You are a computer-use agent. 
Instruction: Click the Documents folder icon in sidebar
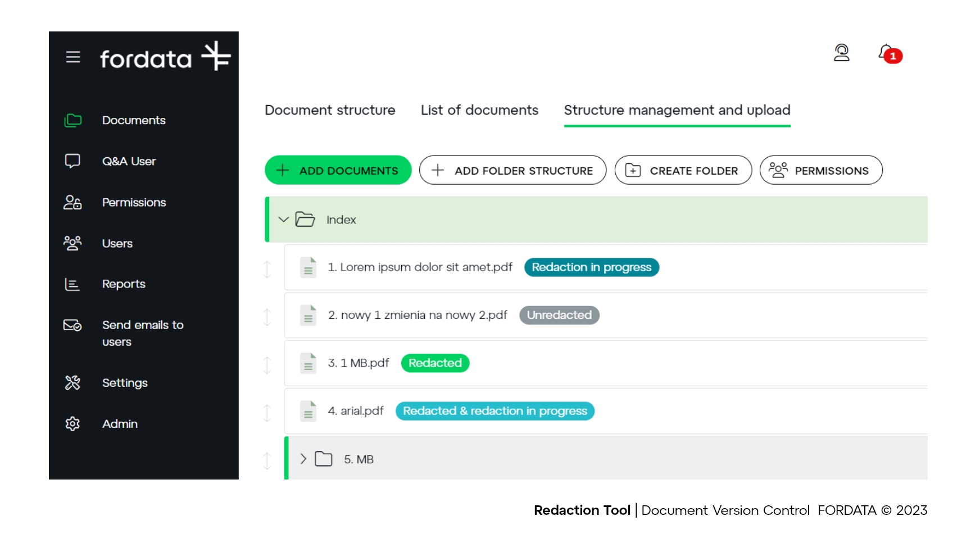(73, 120)
